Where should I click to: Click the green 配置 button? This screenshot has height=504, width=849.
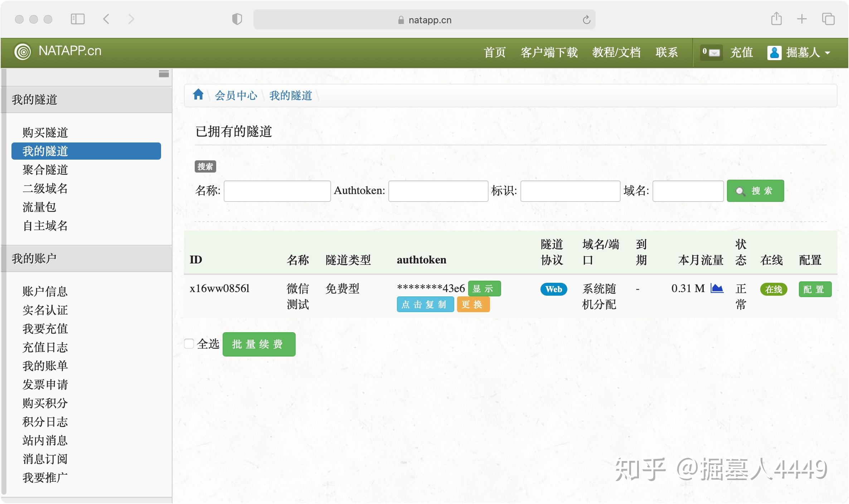click(x=815, y=289)
